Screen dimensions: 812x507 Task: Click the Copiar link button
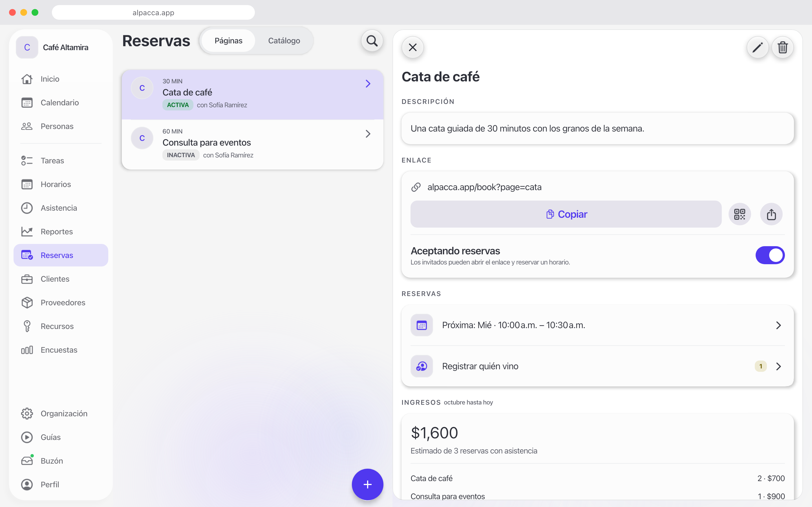pos(566,214)
